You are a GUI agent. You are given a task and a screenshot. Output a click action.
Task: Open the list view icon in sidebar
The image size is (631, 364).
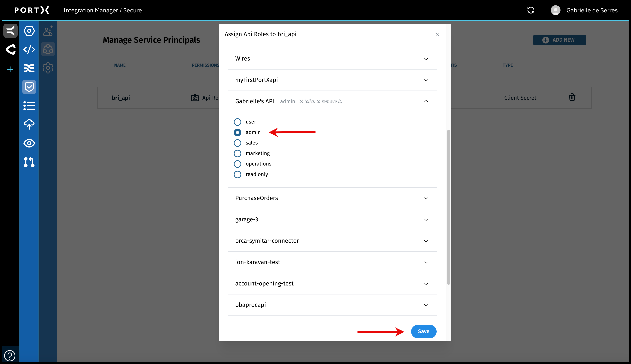29,106
